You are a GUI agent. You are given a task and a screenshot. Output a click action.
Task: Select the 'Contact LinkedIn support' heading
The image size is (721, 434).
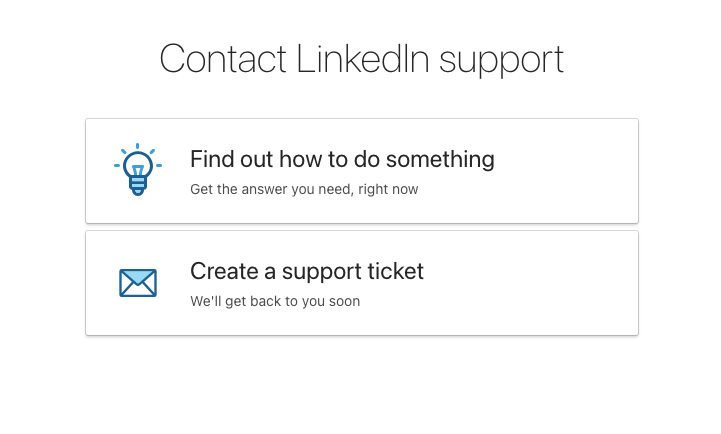pos(361,59)
